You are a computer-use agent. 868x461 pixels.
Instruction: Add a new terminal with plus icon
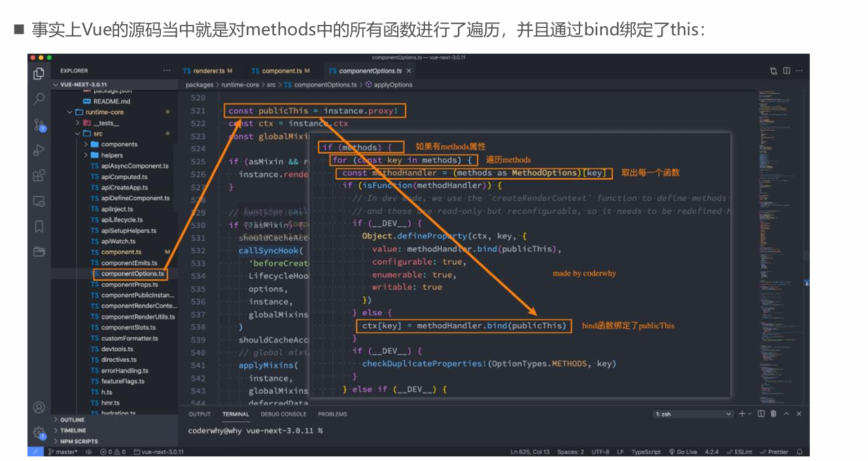(742, 414)
